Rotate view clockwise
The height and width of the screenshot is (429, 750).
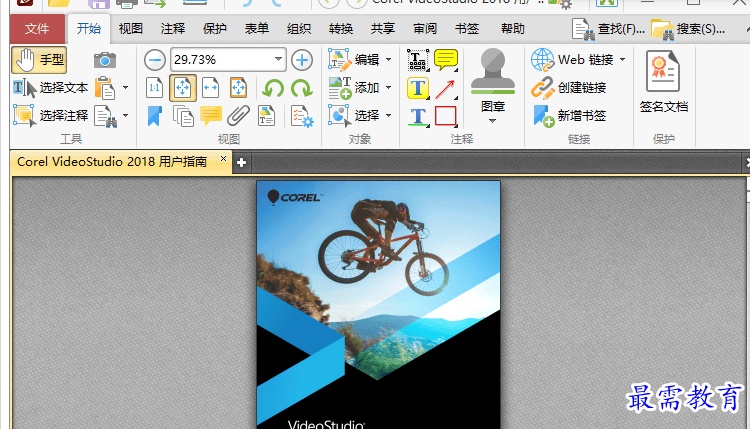tap(302, 88)
